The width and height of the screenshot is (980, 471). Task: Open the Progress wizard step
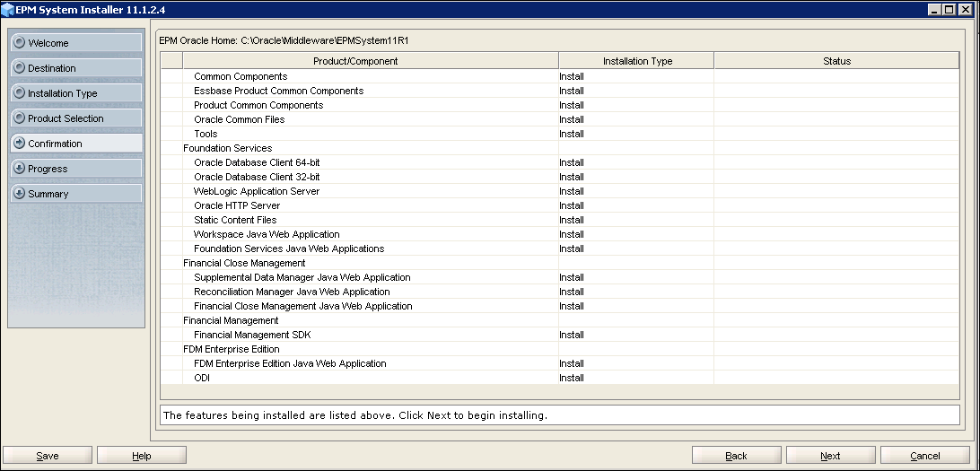click(x=76, y=168)
